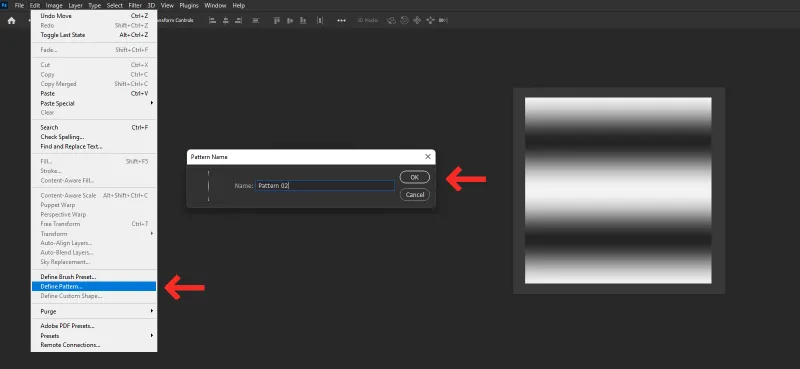This screenshot has height=369, width=800.
Task: Click the Free Transform entry
Action: coord(94,224)
